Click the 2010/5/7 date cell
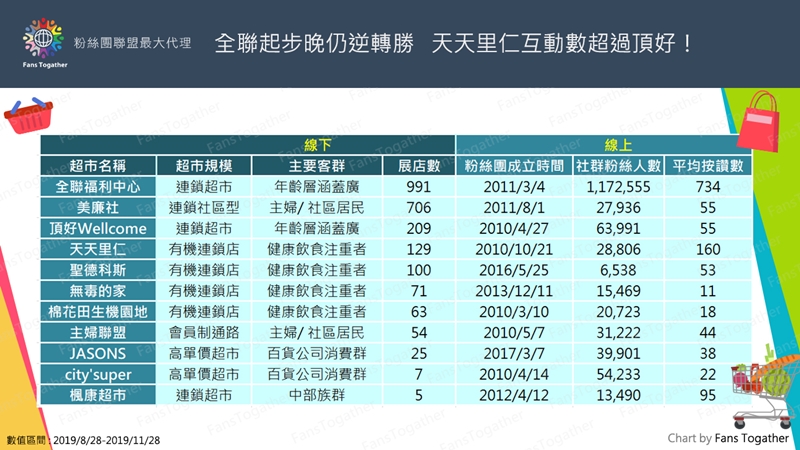 click(x=514, y=333)
